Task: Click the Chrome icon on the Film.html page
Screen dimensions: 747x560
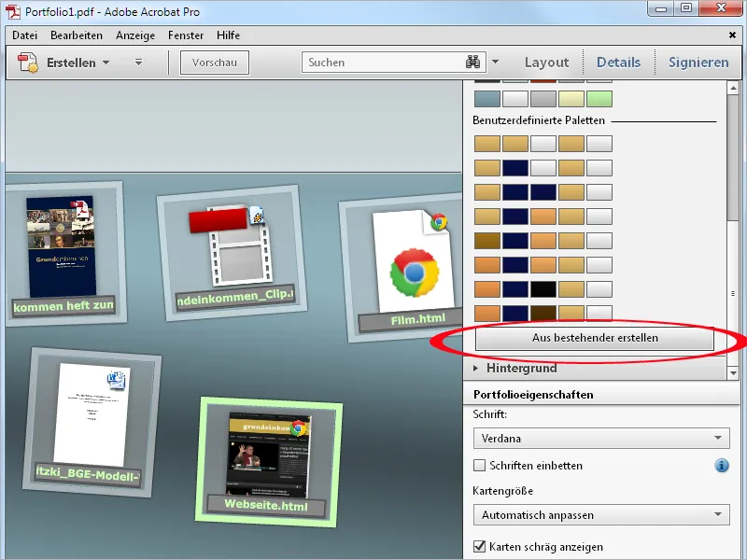Action: pyautogui.click(x=414, y=273)
